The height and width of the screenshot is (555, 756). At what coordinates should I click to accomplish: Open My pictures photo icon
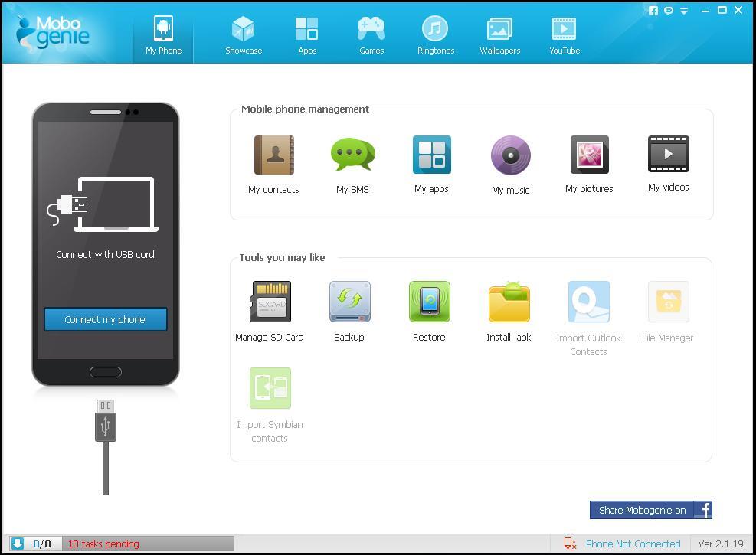589,155
